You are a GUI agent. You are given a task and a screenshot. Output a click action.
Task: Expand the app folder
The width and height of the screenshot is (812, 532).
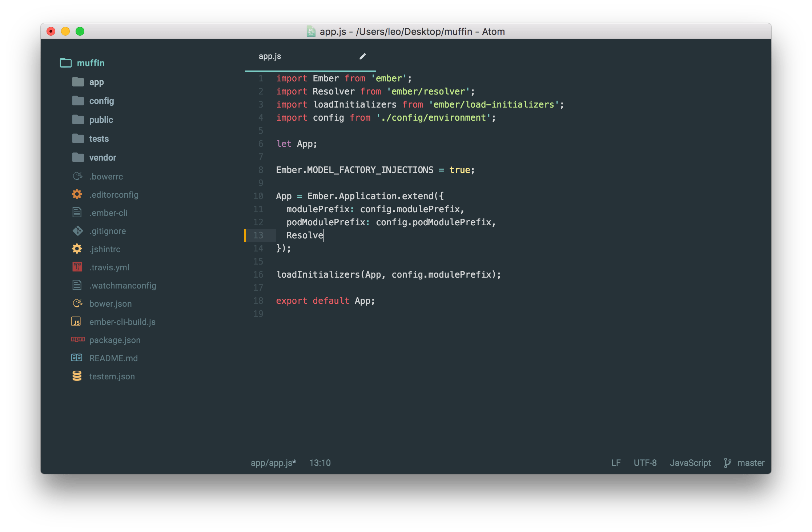tap(96, 82)
